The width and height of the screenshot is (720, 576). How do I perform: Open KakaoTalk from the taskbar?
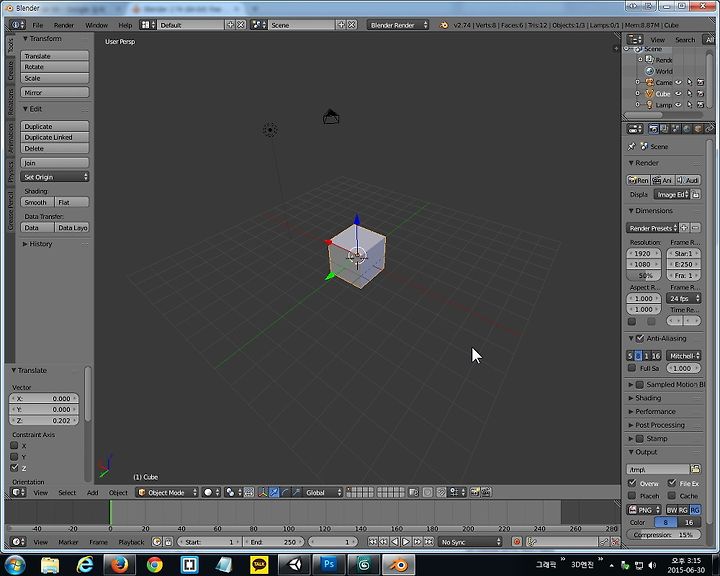point(259,564)
